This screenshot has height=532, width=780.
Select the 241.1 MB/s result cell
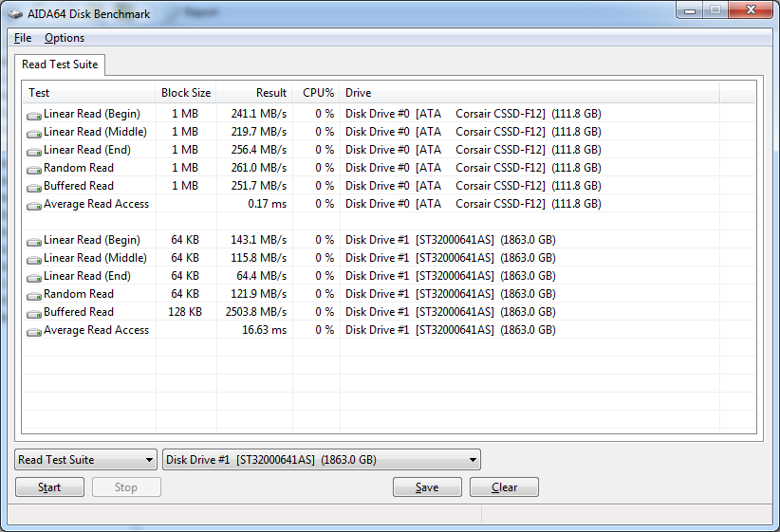point(259,114)
